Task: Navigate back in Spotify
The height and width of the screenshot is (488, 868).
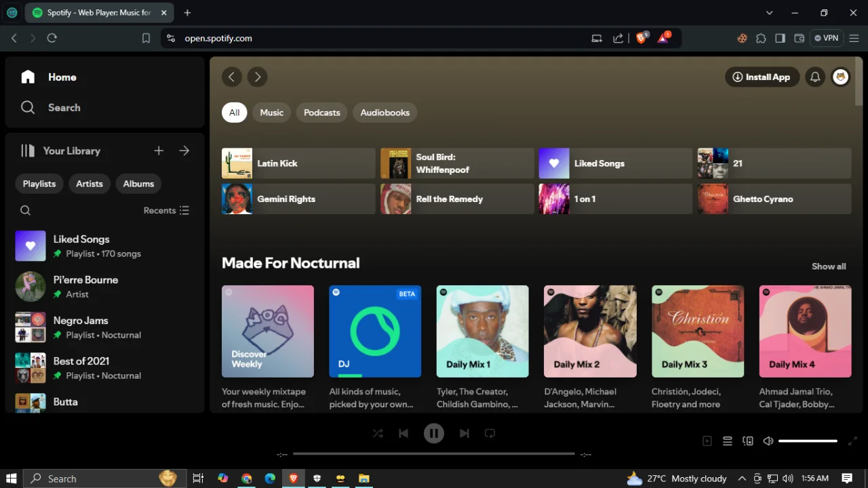Action: pyautogui.click(x=232, y=77)
